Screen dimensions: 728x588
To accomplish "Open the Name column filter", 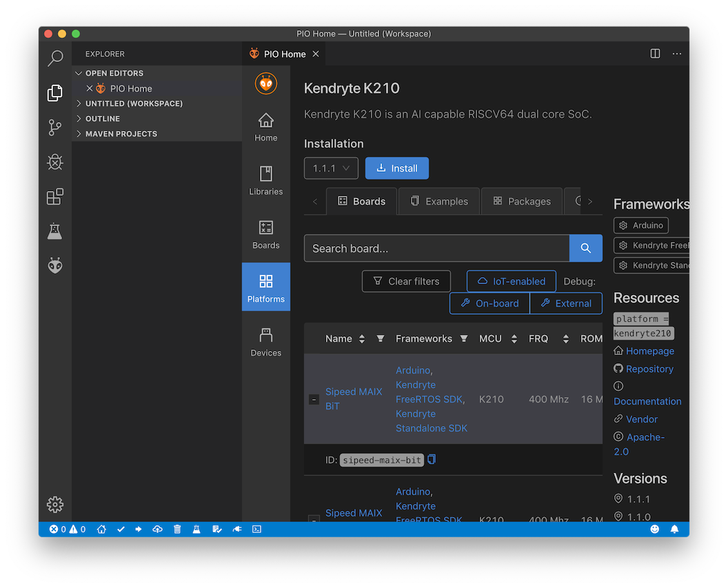I will (x=381, y=338).
